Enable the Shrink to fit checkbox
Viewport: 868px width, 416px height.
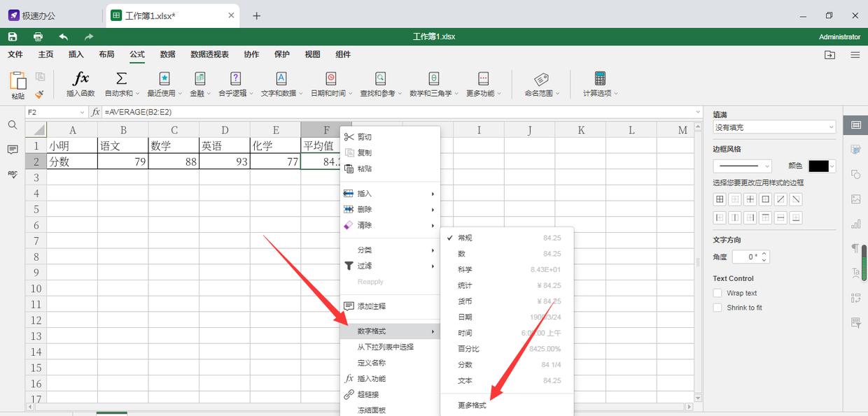coord(717,308)
